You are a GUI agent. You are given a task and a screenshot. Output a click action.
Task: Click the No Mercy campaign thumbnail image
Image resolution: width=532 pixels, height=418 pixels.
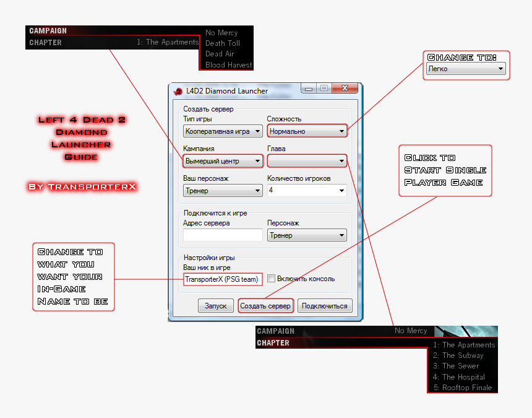click(466, 331)
